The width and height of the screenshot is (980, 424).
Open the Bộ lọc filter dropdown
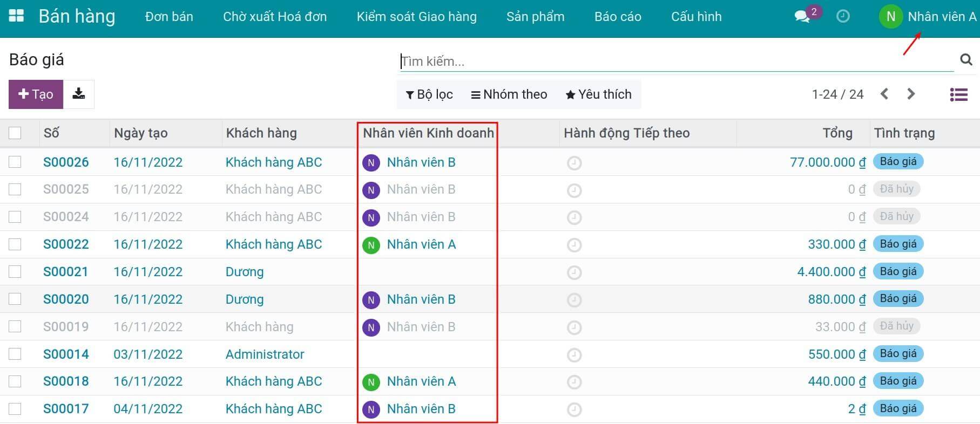pyautogui.click(x=429, y=94)
